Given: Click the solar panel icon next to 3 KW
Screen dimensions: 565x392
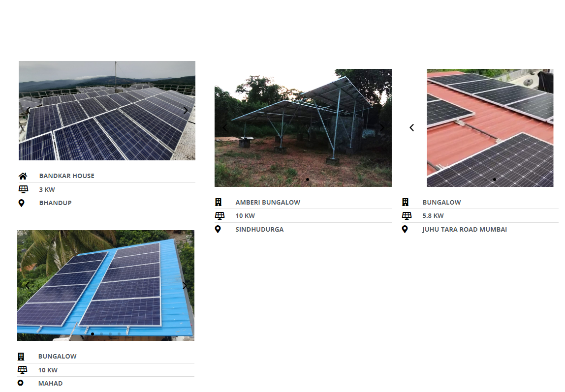Looking at the screenshot, I should click(x=23, y=189).
